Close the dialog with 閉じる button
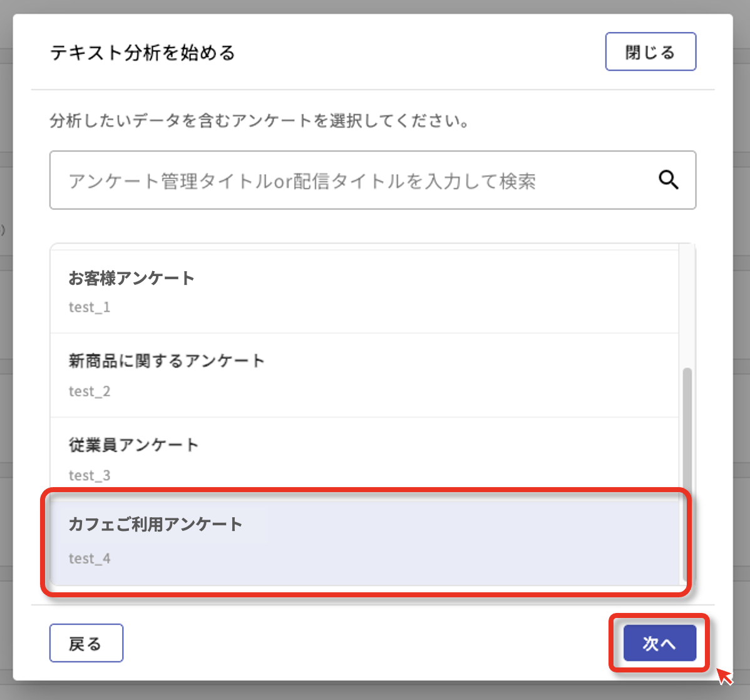 coord(650,52)
